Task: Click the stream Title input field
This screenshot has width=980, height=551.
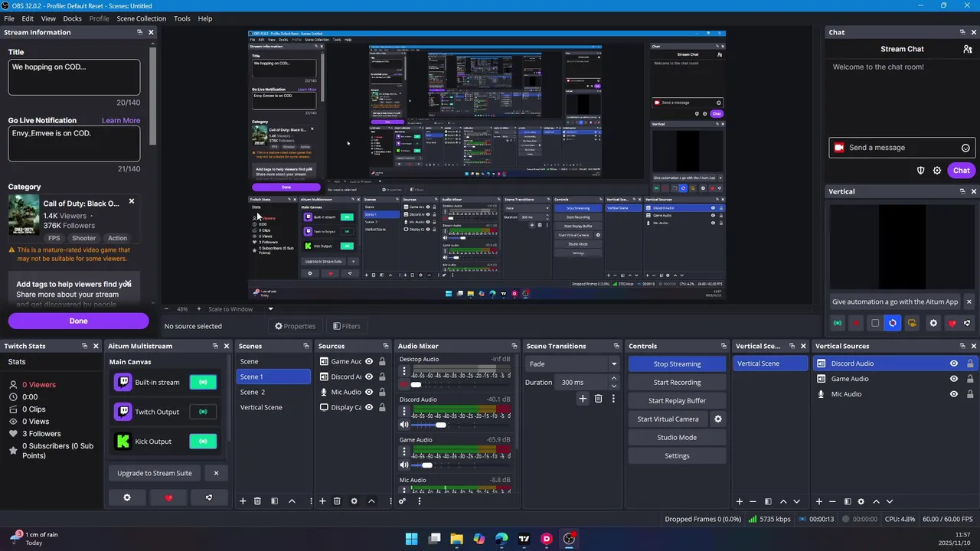Action: coord(74,77)
